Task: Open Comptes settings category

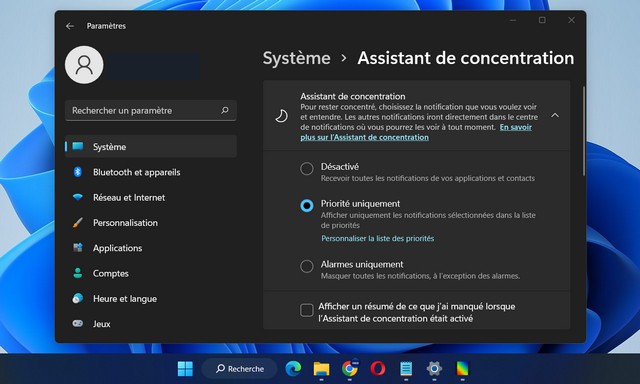Action: [151, 273]
